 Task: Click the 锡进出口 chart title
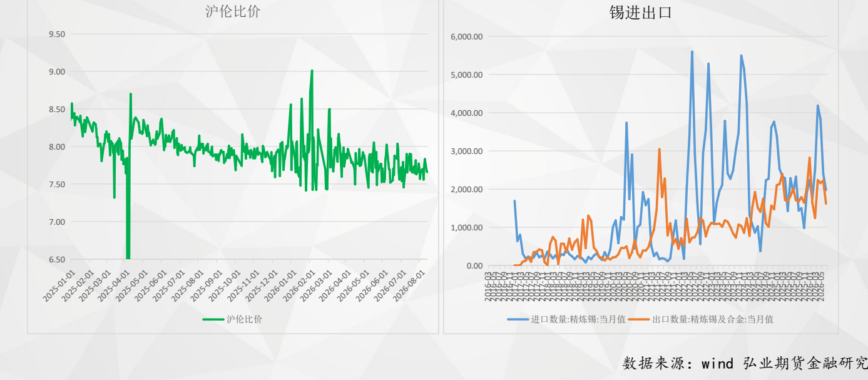pyautogui.click(x=640, y=13)
